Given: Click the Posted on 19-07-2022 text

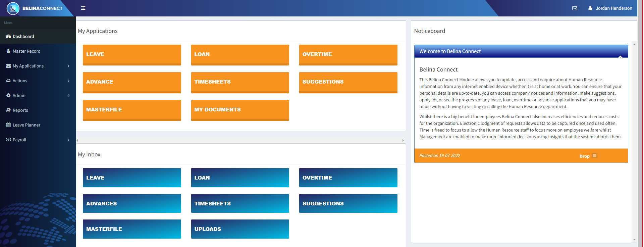Looking at the screenshot, I should (439, 156).
